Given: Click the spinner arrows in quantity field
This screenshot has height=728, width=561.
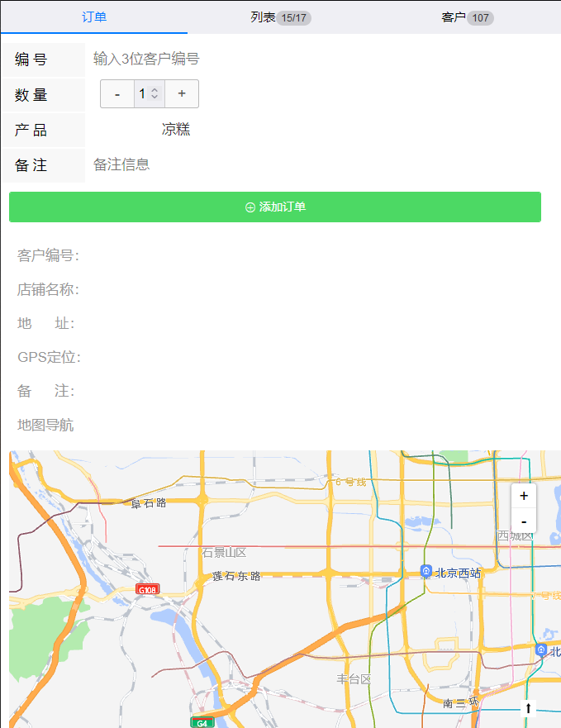Looking at the screenshot, I should tap(155, 94).
